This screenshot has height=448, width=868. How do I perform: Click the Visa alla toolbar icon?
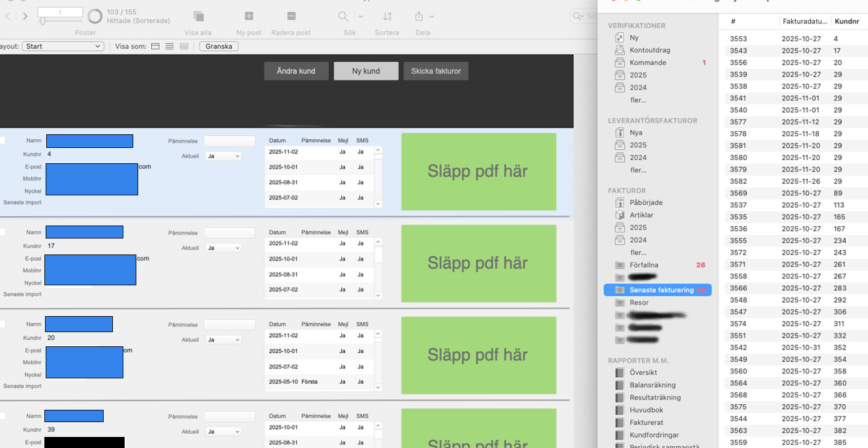coord(198,17)
